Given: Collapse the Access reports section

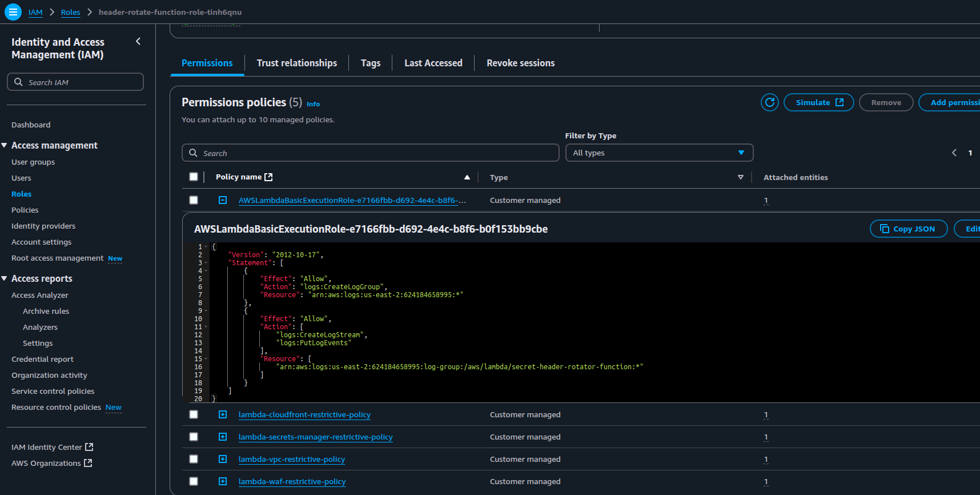Looking at the screenshot, I should [x=5, y=278].
